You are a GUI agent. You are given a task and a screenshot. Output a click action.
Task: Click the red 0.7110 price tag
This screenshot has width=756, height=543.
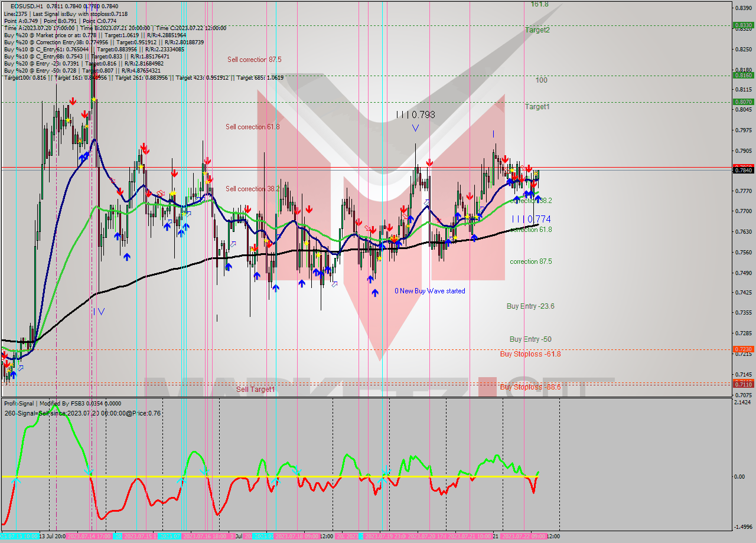click(x=743, y=384)
